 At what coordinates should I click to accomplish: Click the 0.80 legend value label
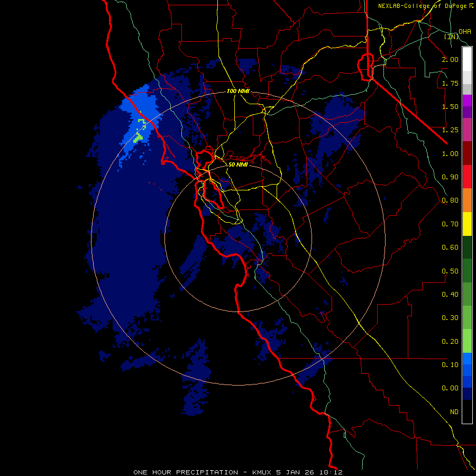point(450,200)
